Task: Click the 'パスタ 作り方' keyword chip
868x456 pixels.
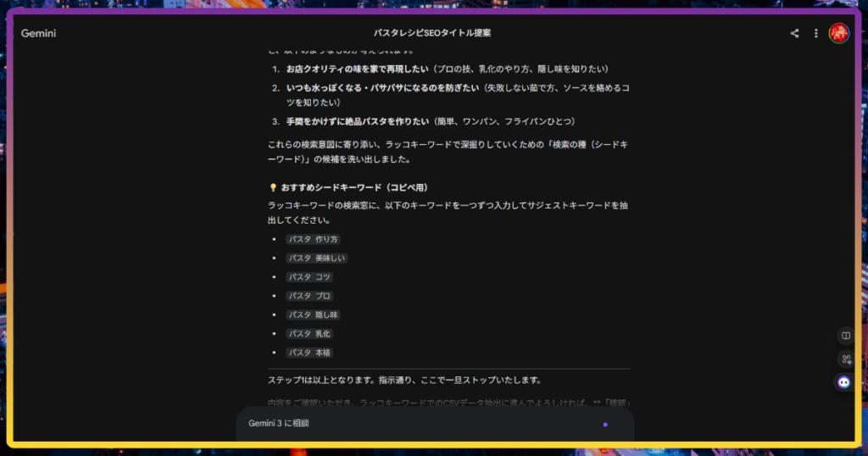Action: pos(313,240)
